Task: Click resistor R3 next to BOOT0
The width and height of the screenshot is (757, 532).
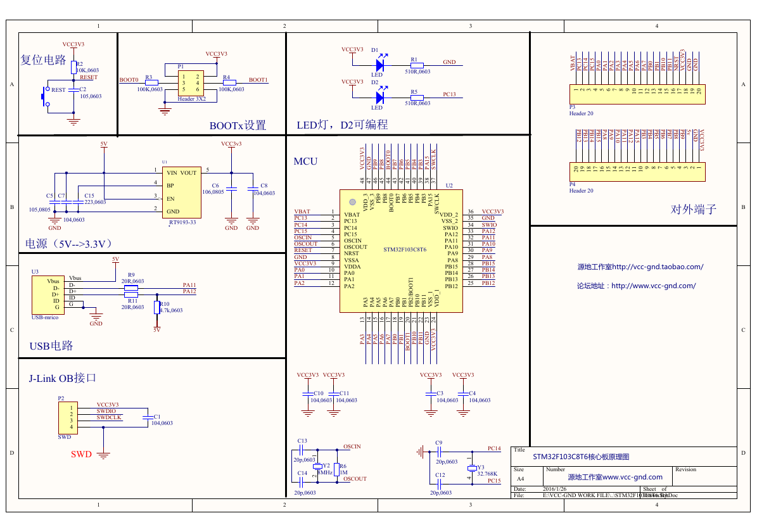Action: 151,83
